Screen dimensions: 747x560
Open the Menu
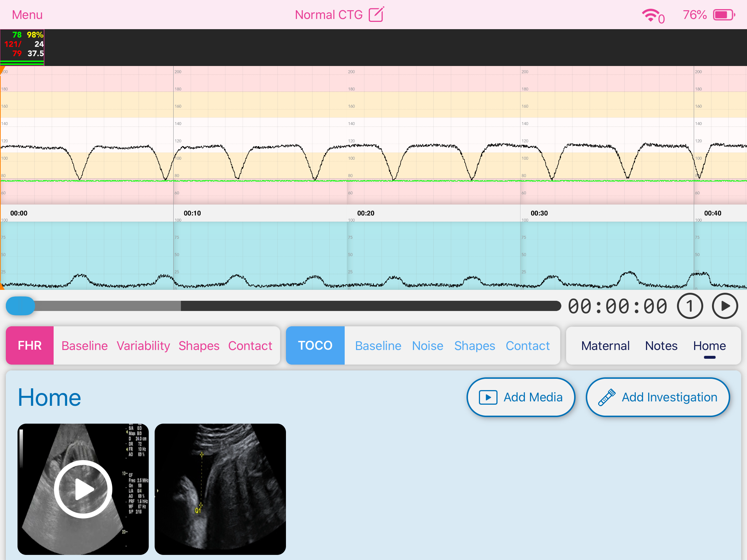point(27,15)
